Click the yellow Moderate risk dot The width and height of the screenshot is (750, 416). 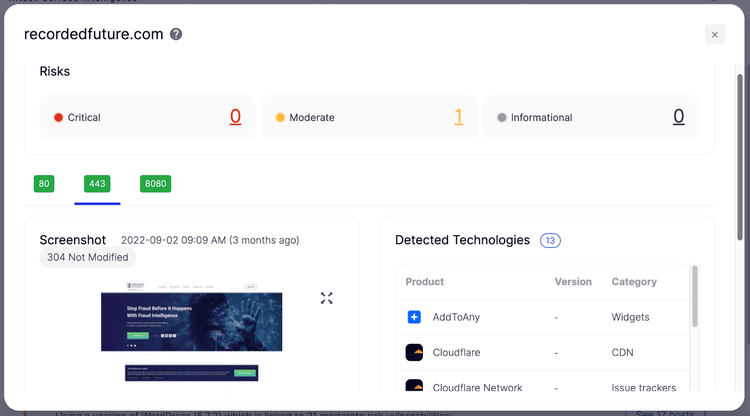(280, 118)
